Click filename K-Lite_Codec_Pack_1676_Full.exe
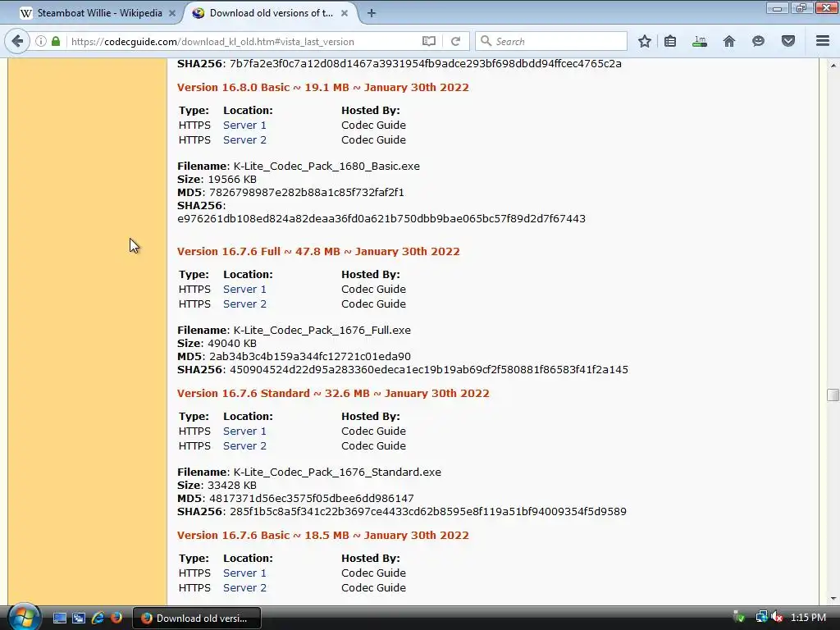The image size is (840, 630). 322,330
